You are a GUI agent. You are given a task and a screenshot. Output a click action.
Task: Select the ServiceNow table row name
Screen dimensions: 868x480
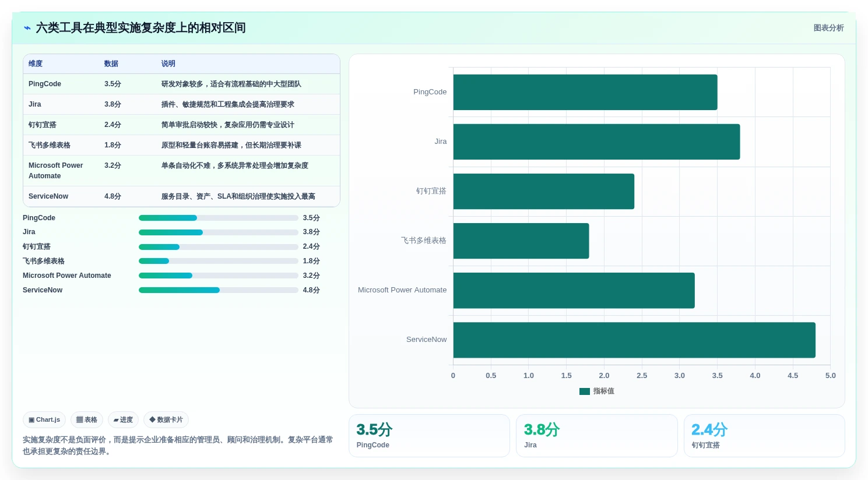pyautogui.click(x=48, y=196)
